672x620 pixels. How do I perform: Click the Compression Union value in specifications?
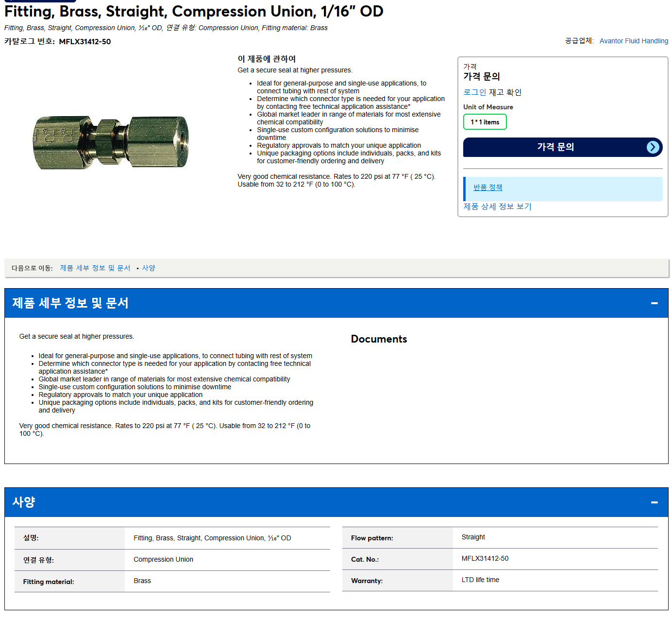point(164,560)
